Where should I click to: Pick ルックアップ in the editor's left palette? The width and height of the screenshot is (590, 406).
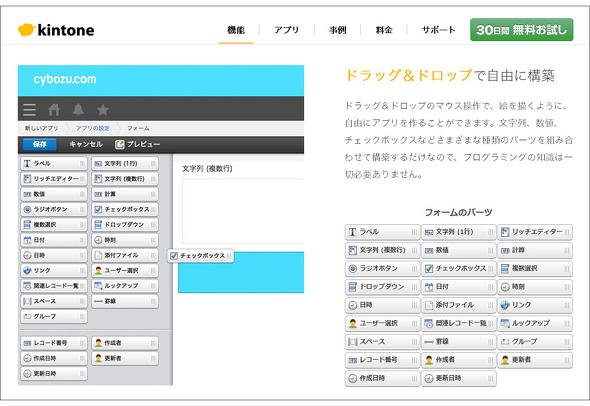pyautogui.click(x=125, y=286)
